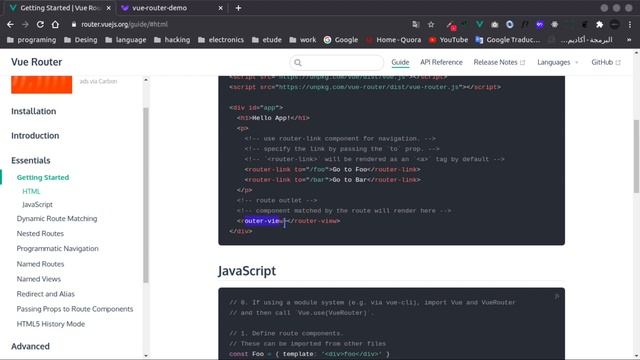This screenshot has height=360, width=640.
Task: Open the Google bookmark
Action: 341,40
